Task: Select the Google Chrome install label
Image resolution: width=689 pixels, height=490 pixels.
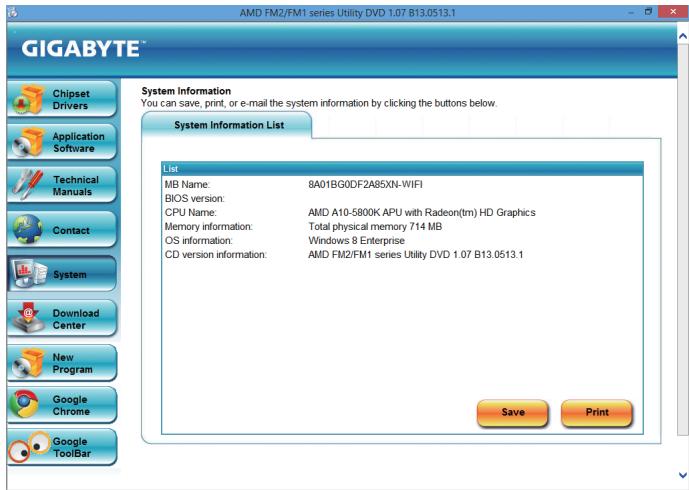Action: pyautogui.click(x=71, y=406)
